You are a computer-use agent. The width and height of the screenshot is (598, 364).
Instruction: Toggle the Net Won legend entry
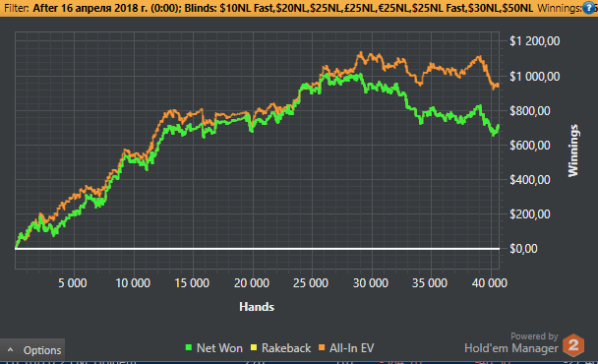[214, 348]
